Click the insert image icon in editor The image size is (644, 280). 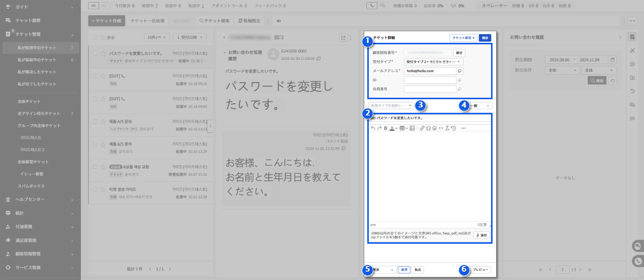412,128
